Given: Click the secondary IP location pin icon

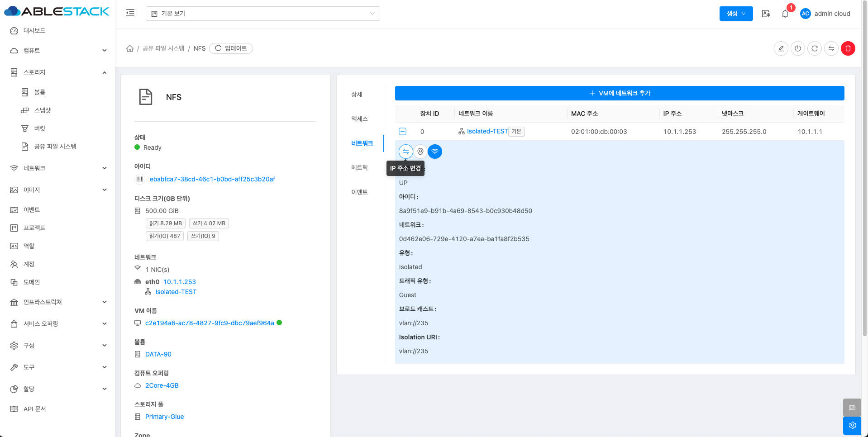Looking at the screenshot, I should (420, 152).
